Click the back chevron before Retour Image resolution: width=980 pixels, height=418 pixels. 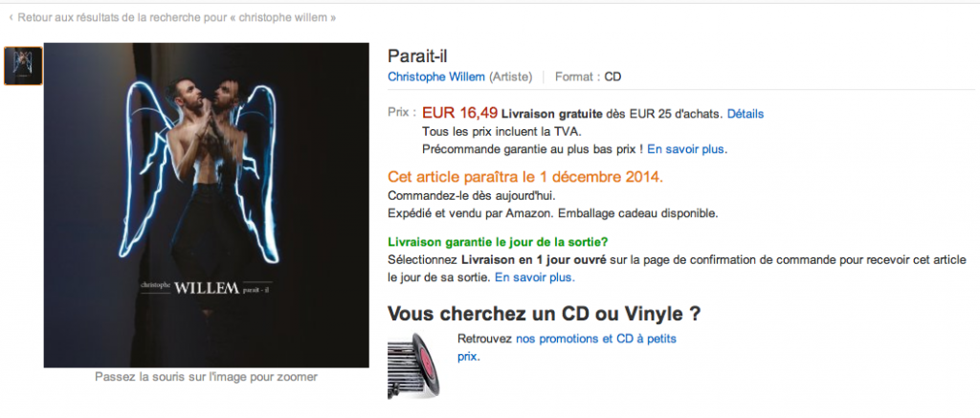click(11, 18)
